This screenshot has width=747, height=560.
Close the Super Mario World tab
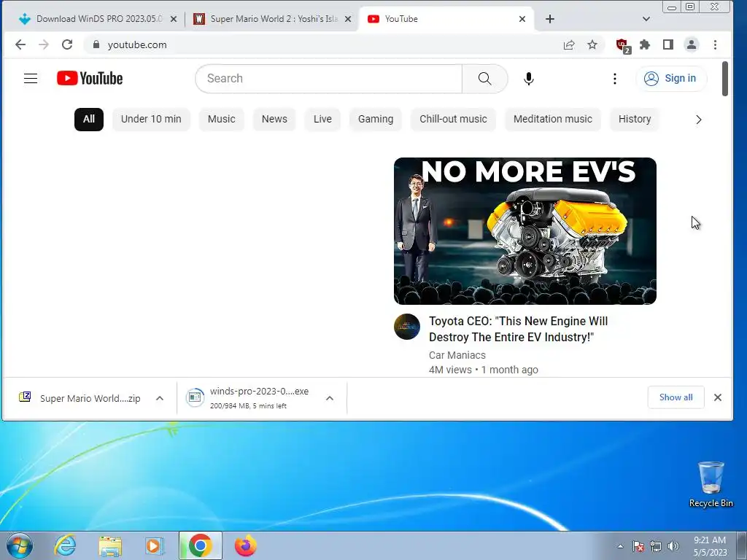coord(348,19)
